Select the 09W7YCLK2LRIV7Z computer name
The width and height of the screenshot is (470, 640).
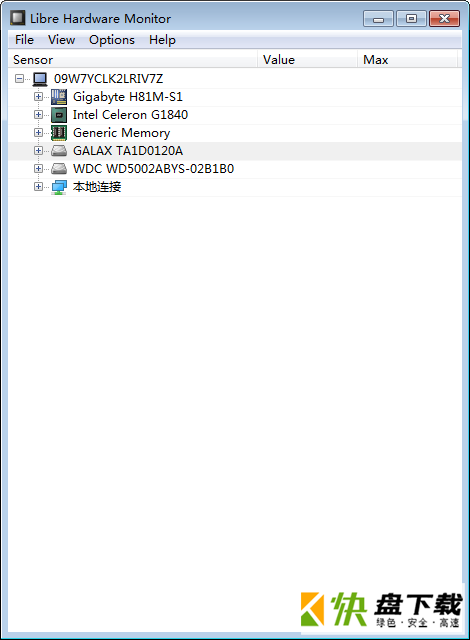coord(109,79)
